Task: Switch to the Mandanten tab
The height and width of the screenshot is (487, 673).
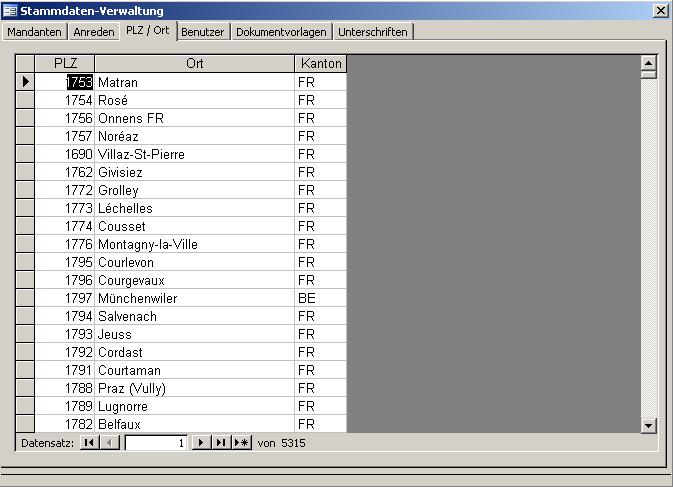Action: pyautogui.click(x=35, y=31)
